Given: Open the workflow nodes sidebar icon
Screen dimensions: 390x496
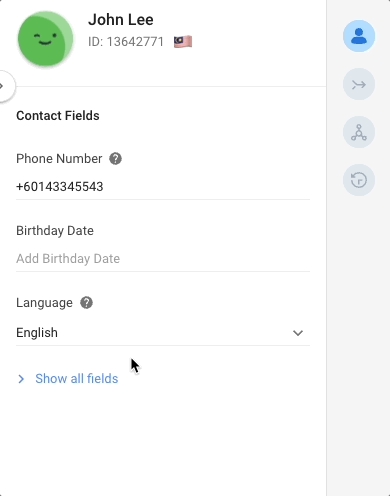Looking at the screenshot, I should tap(359, 132).
